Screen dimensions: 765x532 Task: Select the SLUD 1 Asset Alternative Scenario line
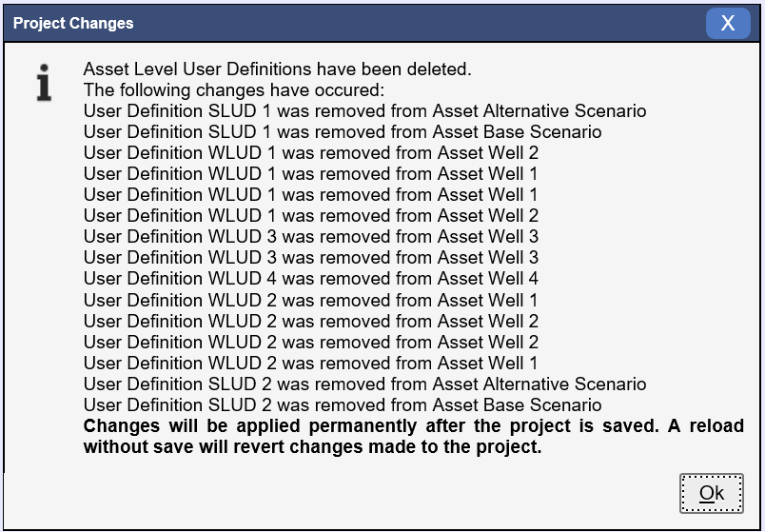pyautogui.click(x=364, y=110)
